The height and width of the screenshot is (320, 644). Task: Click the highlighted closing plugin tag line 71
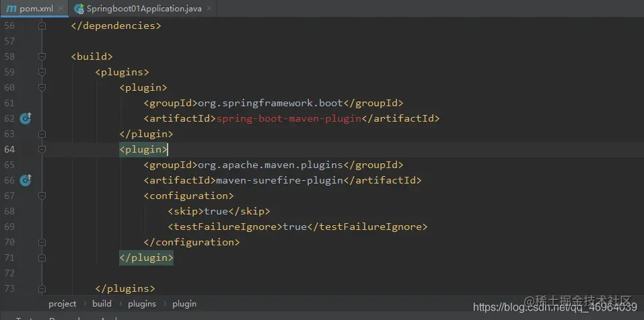click(x=146, y=257)
